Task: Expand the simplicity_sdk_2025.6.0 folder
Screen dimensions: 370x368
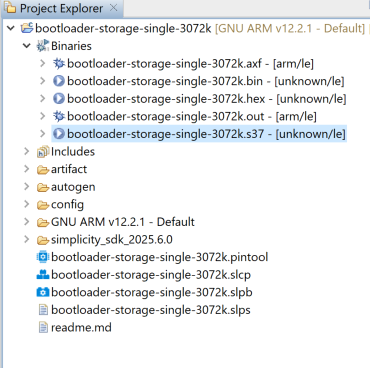Action: pyautogui.click(x=27, y=239)
